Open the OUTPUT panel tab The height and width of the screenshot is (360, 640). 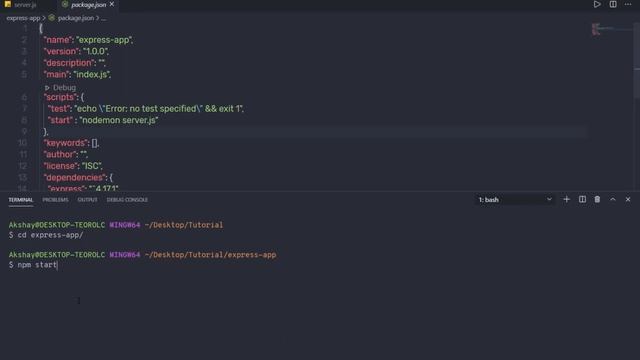(x=87, y=200)
